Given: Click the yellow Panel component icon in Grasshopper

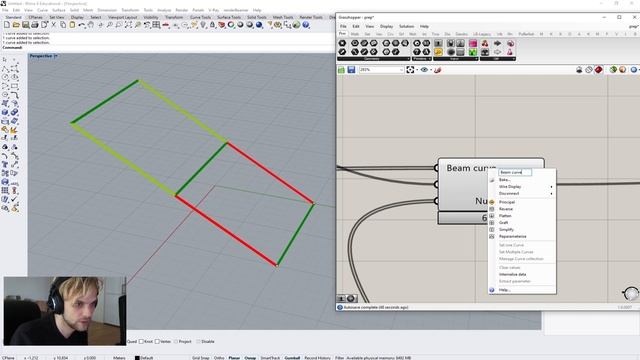Looking at the screenshot, I should tap(438, 52).
